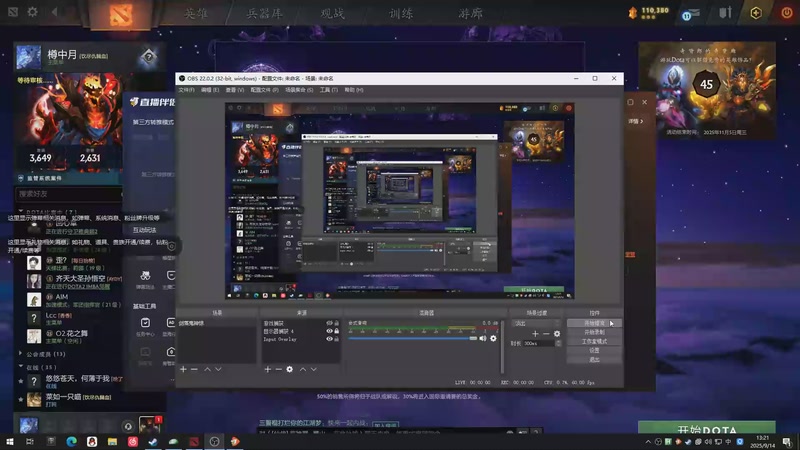Click the Dota back arrow icon

(54, 11)
